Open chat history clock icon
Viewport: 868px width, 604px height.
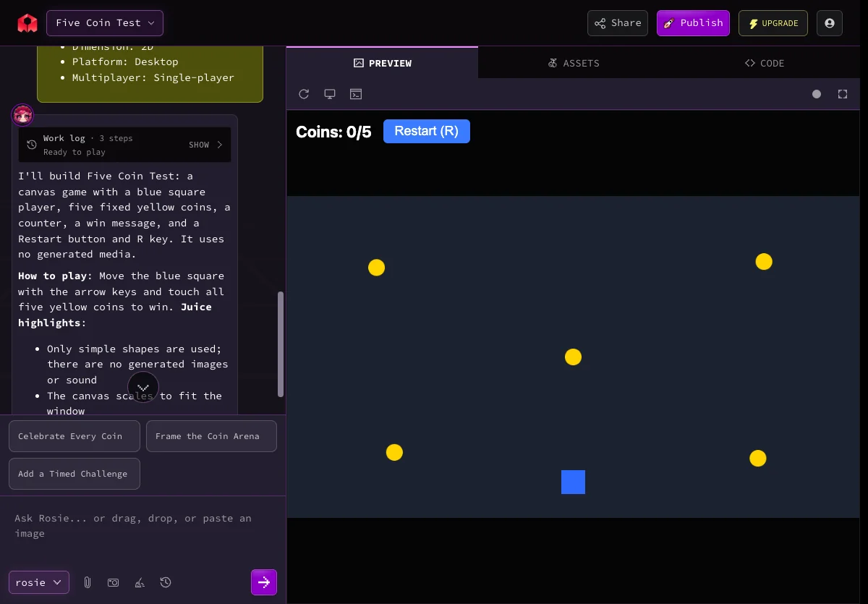[166, 582]
